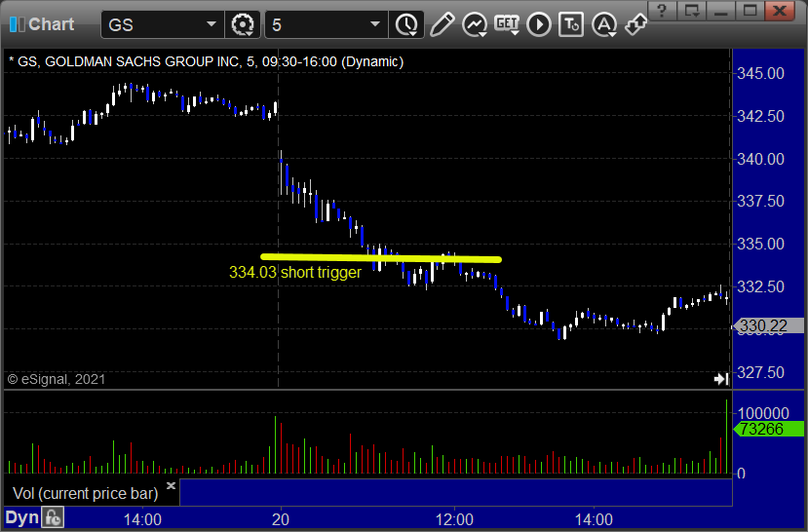Click the symbol link arrows icon

(635, 23)
